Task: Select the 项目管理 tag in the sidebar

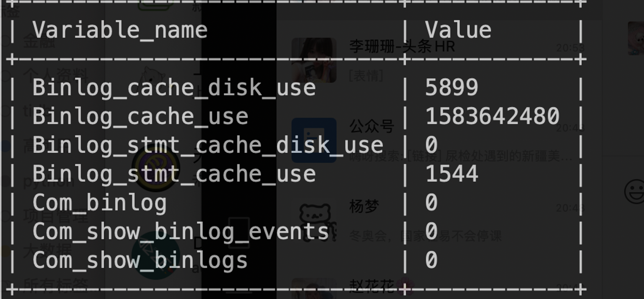Action: [56, 216]
